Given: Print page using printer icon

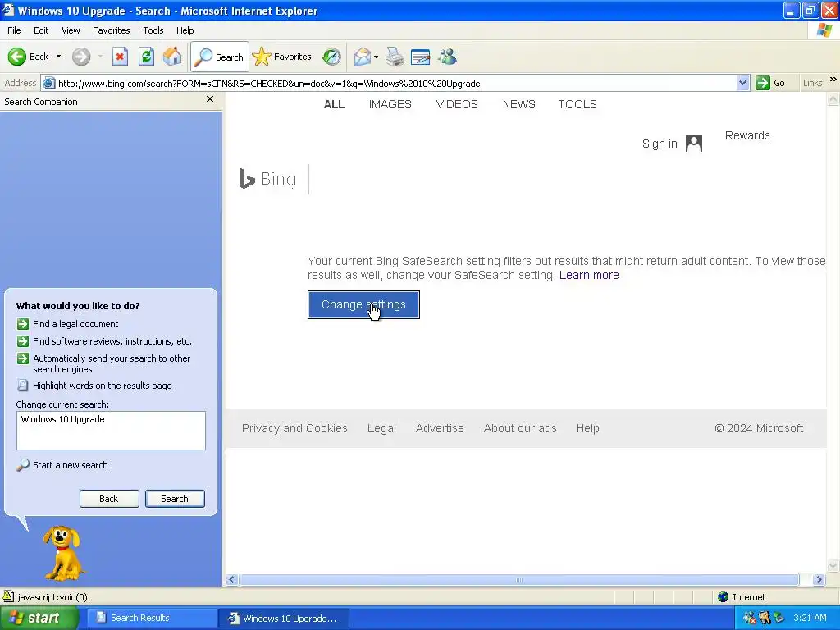Looking at the screenshot, I should (395, 57).
